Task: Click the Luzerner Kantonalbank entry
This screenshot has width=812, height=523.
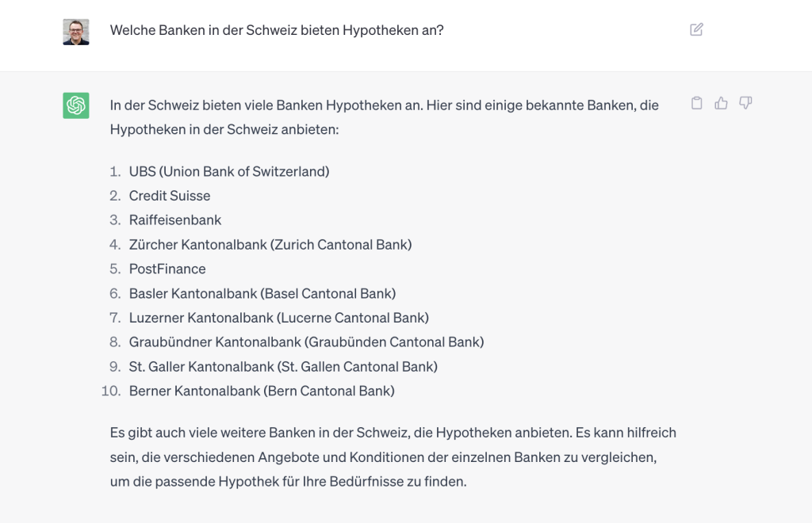Action: tap(278, 318)
